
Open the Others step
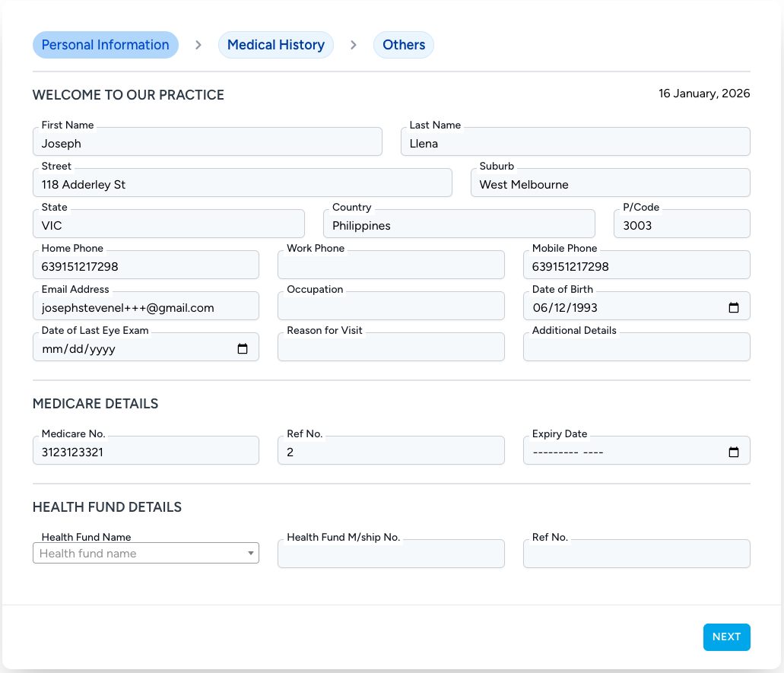tap(403, 45)
